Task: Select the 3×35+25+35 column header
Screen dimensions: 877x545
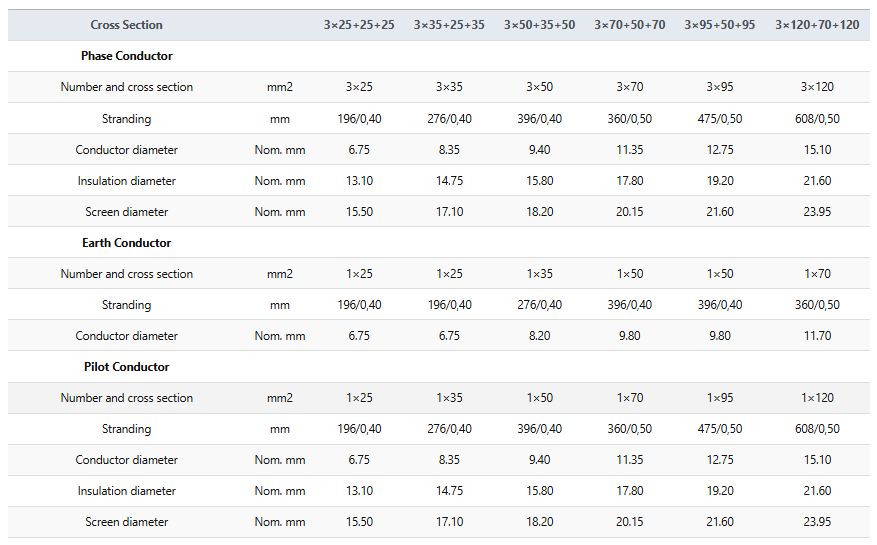Action: [x=449, y=25]
